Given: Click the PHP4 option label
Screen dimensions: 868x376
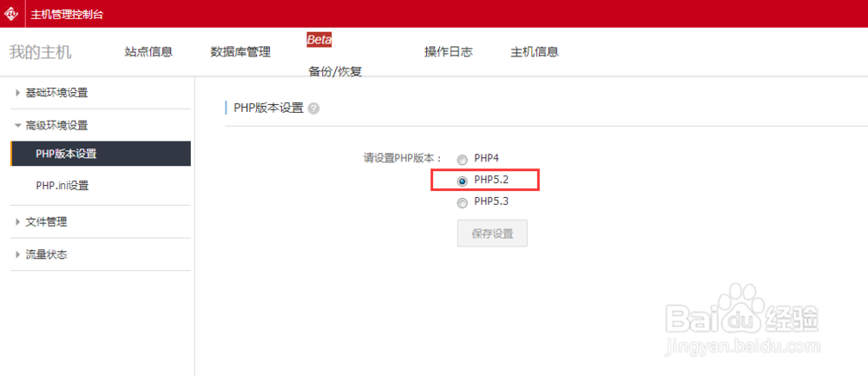Looking at the screenshot, I should pyautogui.click(x=487, y=158).
